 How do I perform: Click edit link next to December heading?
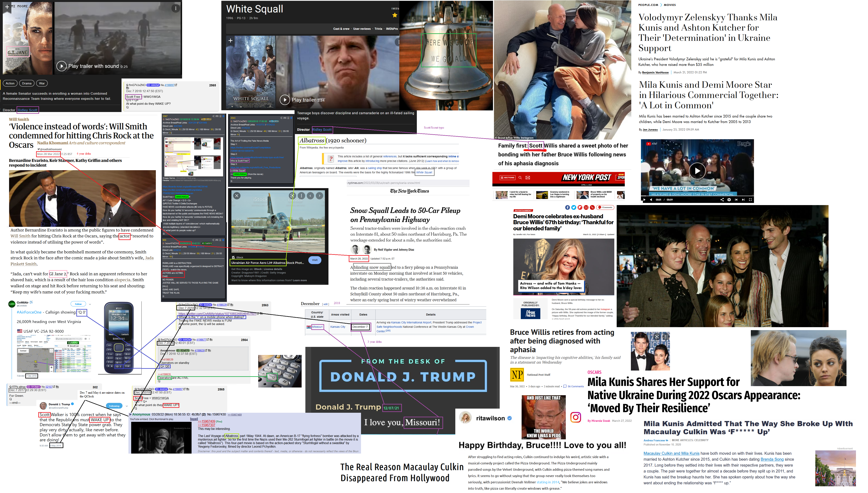coord(325,304)
